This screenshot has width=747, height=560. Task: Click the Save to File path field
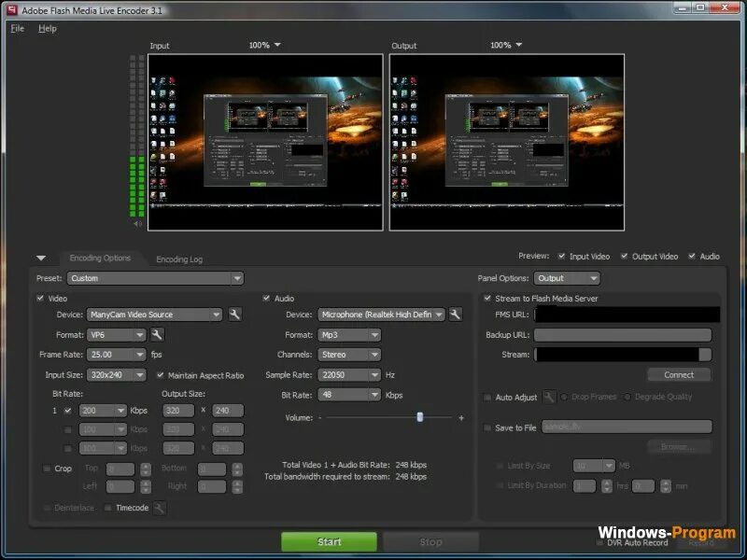coord(627,427)
